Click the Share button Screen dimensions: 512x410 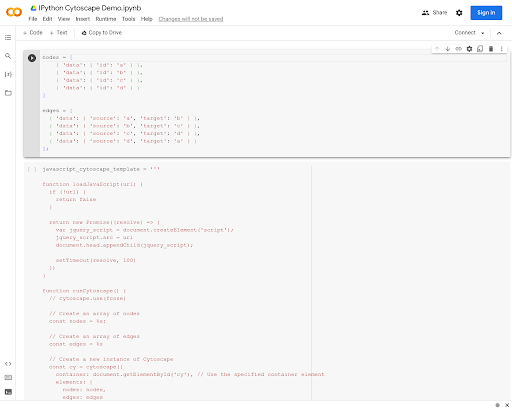[x=434, y=13]
